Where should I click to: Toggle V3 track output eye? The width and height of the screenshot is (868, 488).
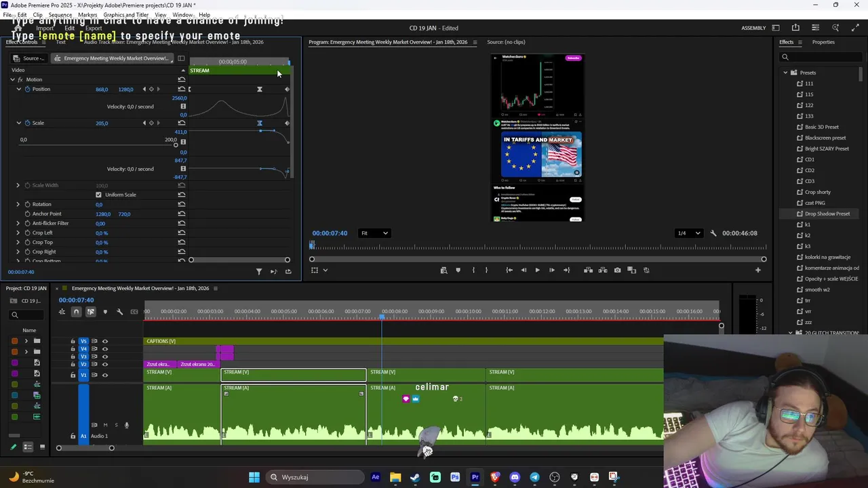(x=104, y=357)
